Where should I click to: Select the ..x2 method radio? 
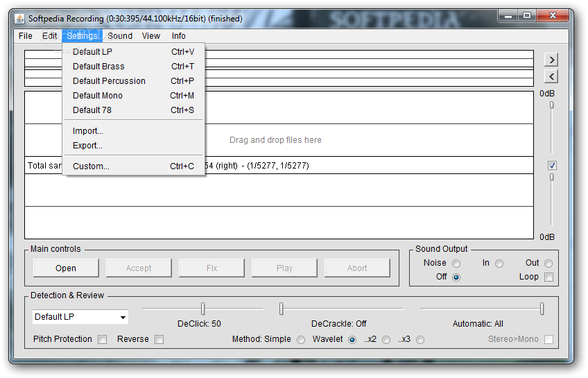(386, 340)
